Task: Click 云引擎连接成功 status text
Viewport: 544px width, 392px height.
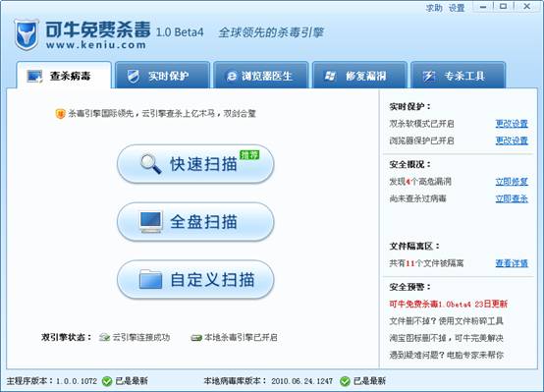Action: (x=141, y=337)
